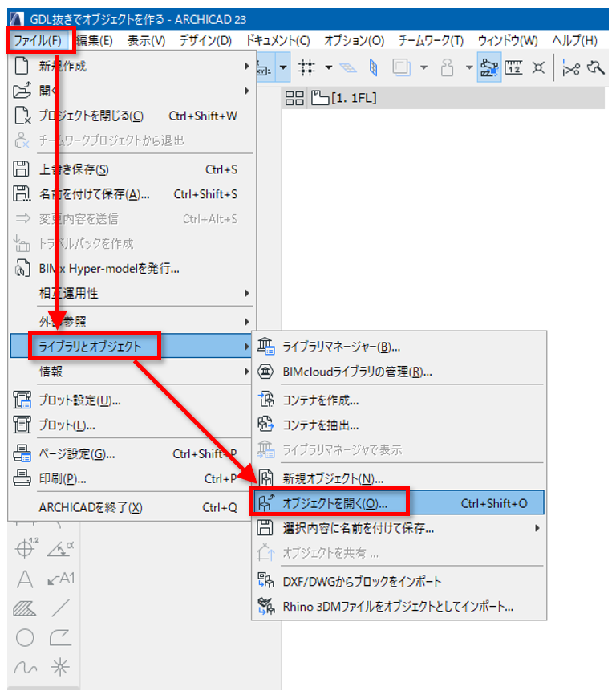Open BIMcloudライブラリの管理(R)...
Screen dimensions: 616x699
point(399,372)
